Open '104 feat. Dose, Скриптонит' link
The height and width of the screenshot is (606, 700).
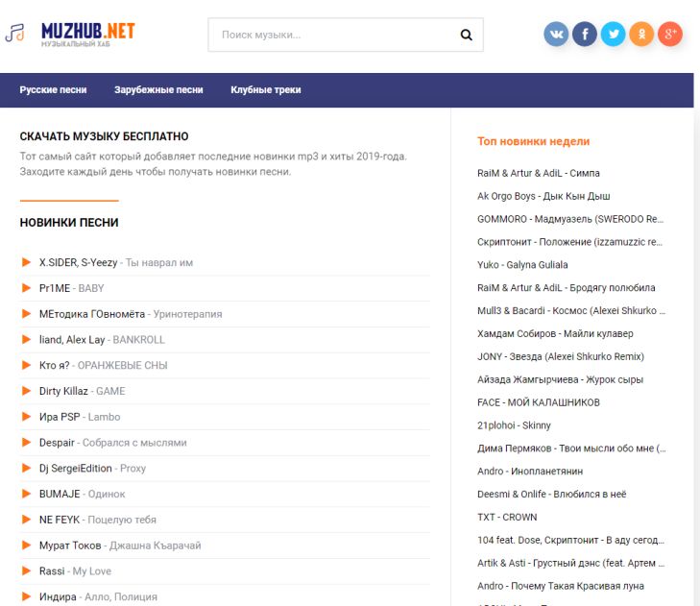tap(570, 541)
